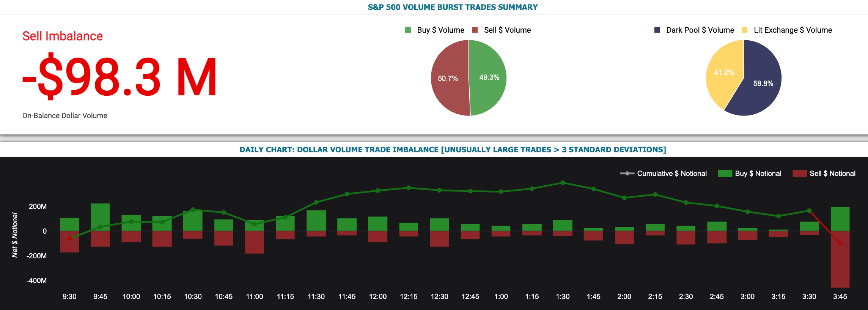
Task: Click the green buy bar at 10:30
Action: [193, 221]
